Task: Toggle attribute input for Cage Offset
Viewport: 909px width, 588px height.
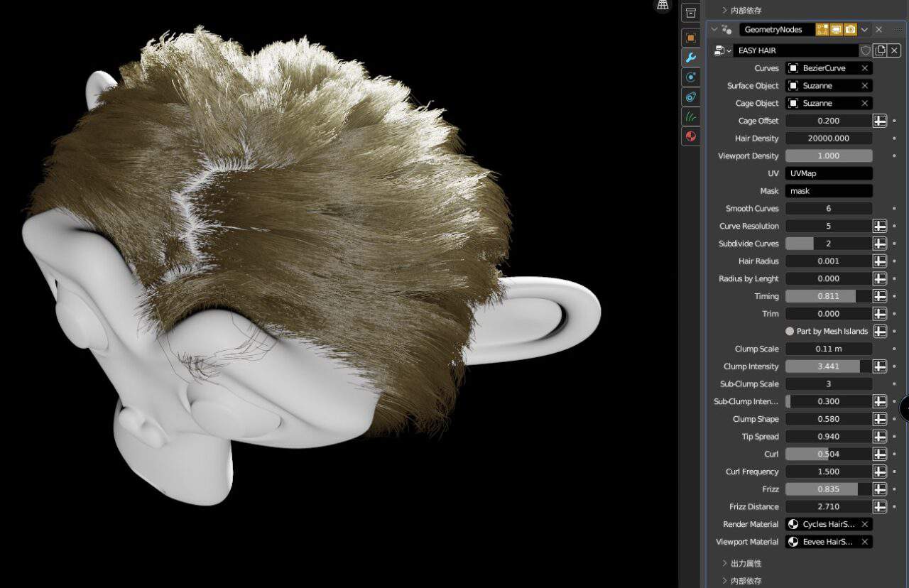Action: (880, 121)
